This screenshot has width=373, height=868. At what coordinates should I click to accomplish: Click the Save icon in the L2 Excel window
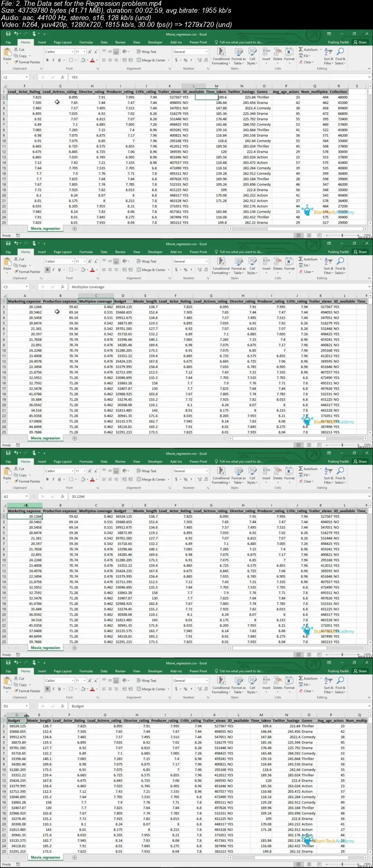coord(8,34)
